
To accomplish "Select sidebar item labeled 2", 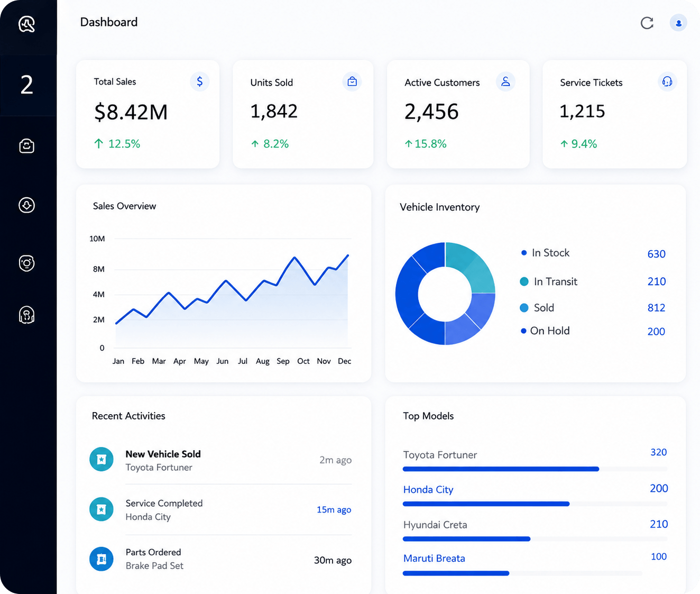I will pos(27,85).
